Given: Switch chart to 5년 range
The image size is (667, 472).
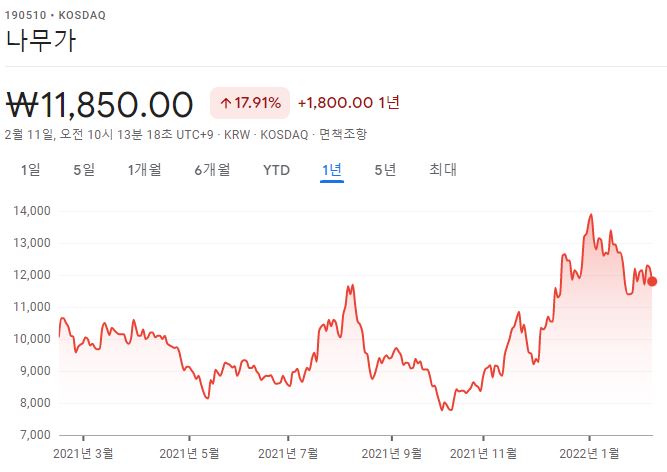Looking at the screenshot, I should [385, 170].
